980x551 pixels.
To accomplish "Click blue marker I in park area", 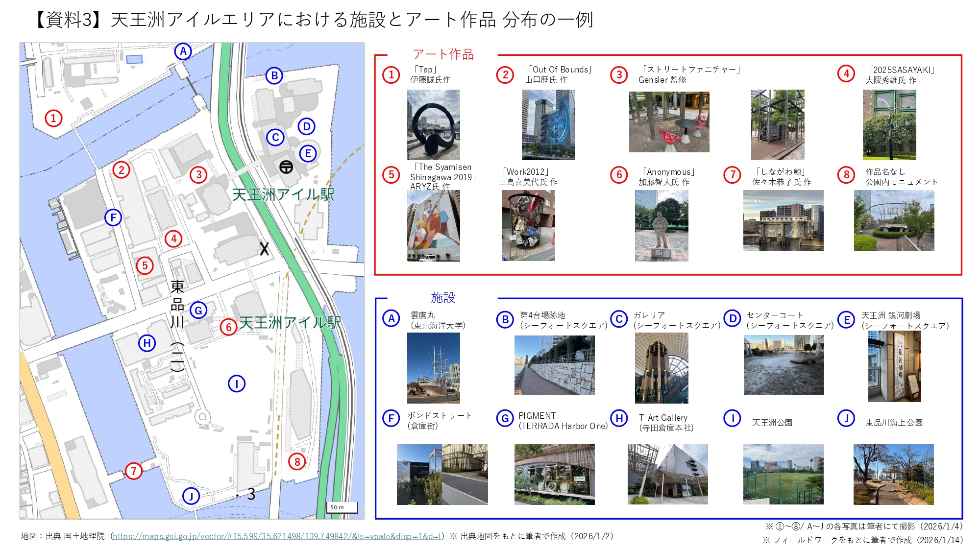I will (237, 383).
